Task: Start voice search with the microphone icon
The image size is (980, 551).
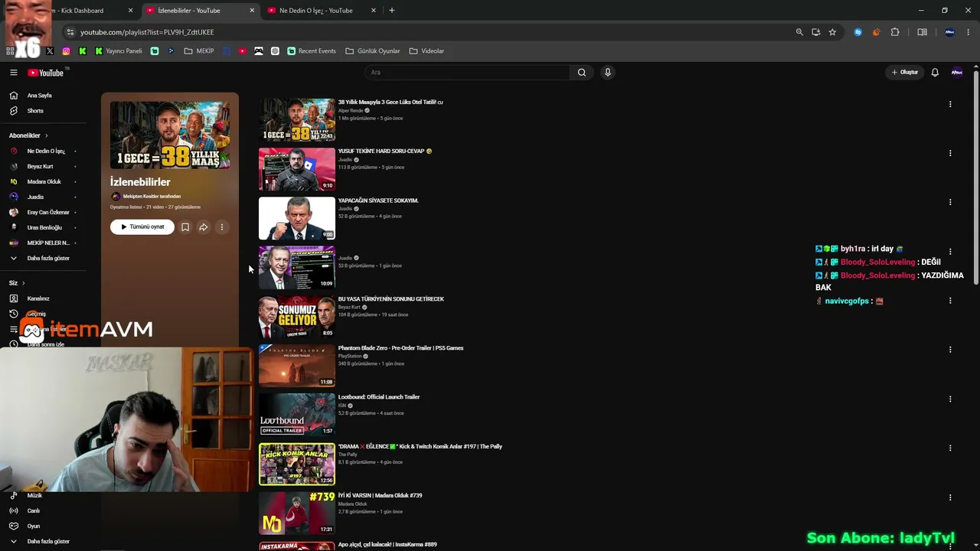Action: 608,73
